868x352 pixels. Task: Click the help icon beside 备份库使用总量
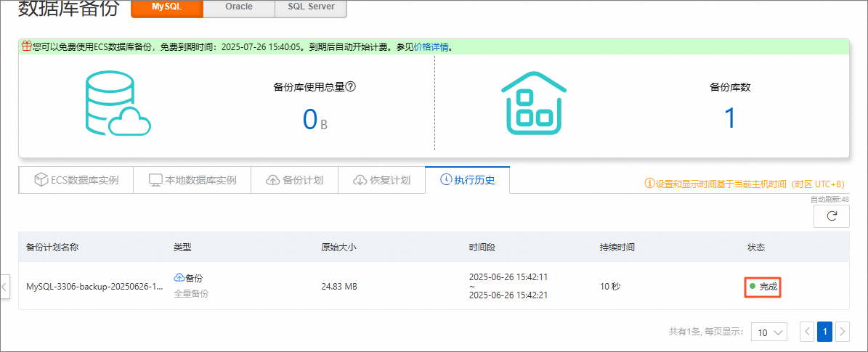(350, 86)
